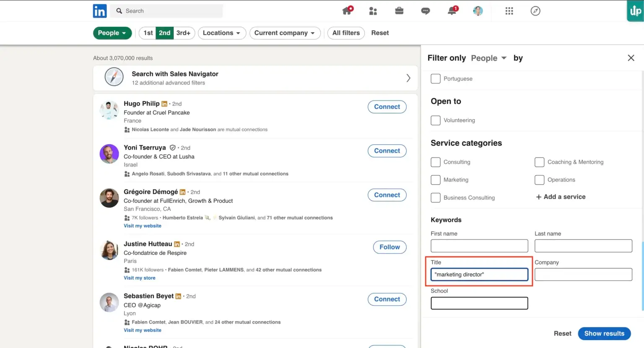Screen dimensions: 644x348
Task: Open profile avatar menu
Action: pos(478,11)
